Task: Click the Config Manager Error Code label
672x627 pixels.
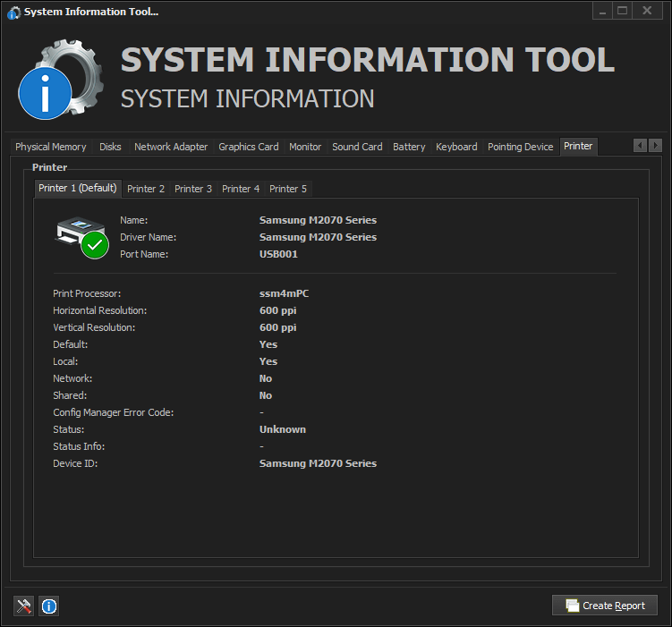Action: [114, 413]
